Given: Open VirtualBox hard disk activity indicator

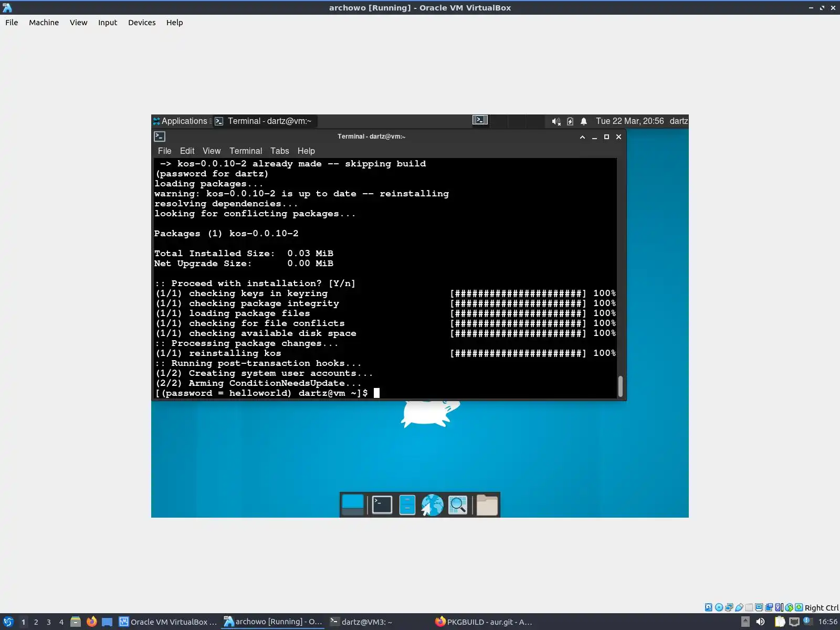Looking at the screenshot, I should (709, 607).
